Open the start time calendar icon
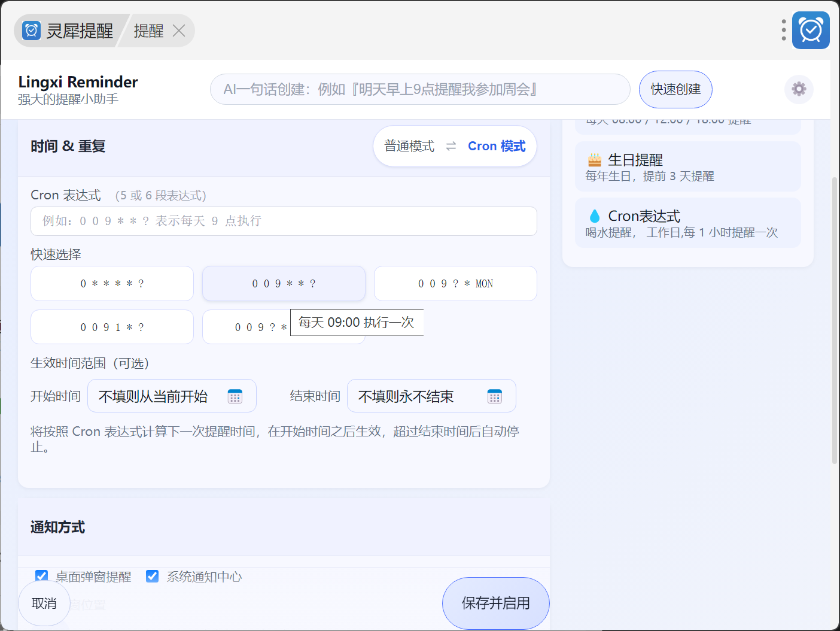The image size is (840, 631). pyautogui.click(x=235, y=396)
